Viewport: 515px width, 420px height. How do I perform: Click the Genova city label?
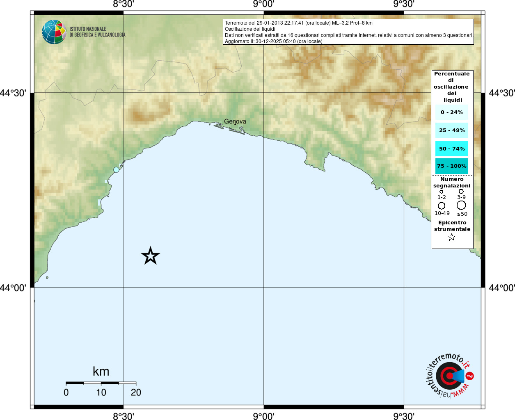(235, 121)
